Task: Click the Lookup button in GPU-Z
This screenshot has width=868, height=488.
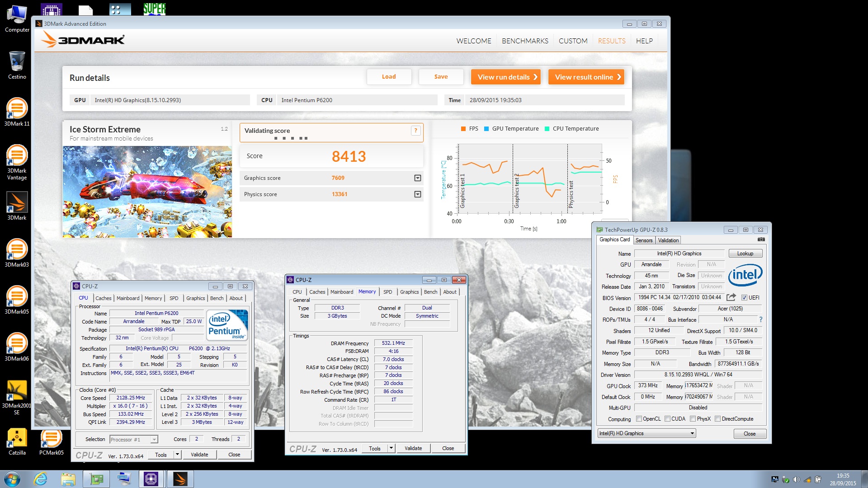Action: (745, 253)
